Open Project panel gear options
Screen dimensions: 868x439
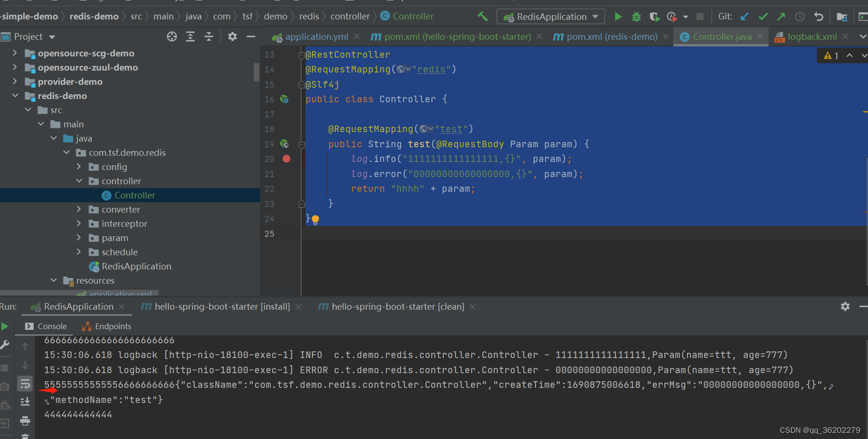[x=232, y=36]
